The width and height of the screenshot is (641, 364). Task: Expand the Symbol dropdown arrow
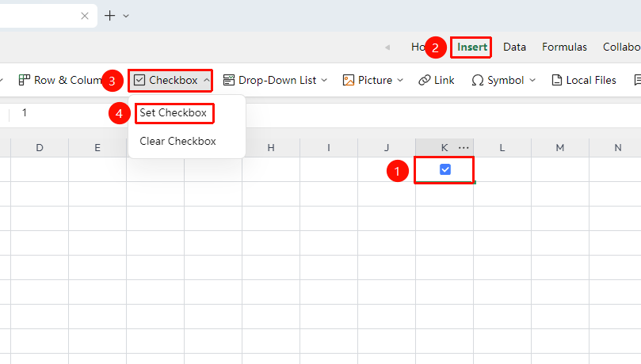[x=532, y=81]
